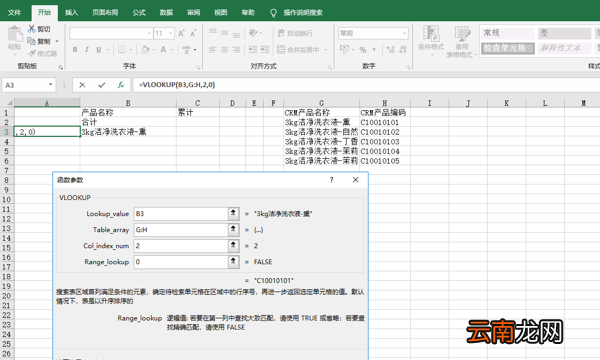The image size is (600, 360).
Task: Click the increase decimal icon
Action: (390, 50)
